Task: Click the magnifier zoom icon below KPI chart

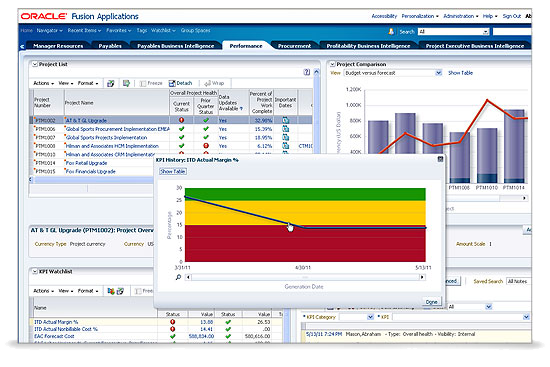Action: 178,277
